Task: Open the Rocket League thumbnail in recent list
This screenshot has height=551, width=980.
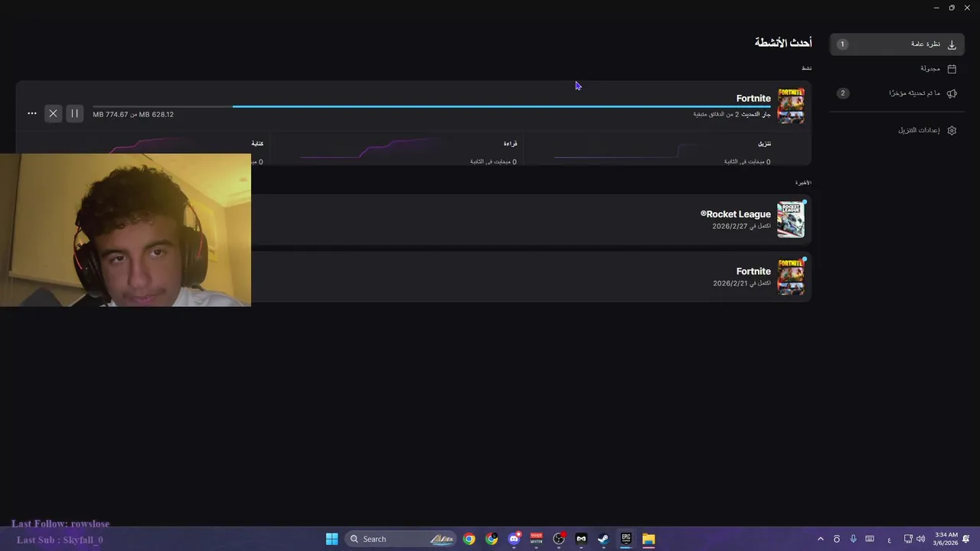Action: point(791,220)
